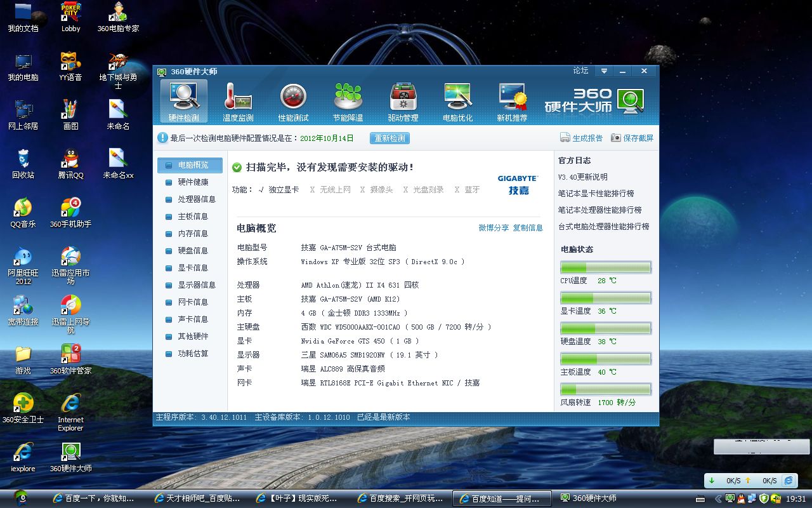Click the 保存截屏 save screenshot icon

point(632,138)
